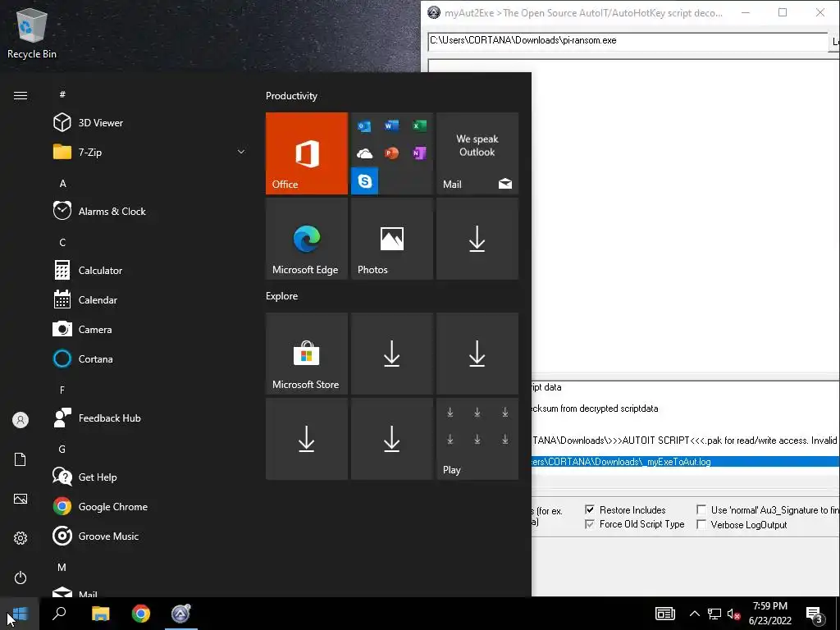Open Google Chrome from Start menu list

click(150, 506)
